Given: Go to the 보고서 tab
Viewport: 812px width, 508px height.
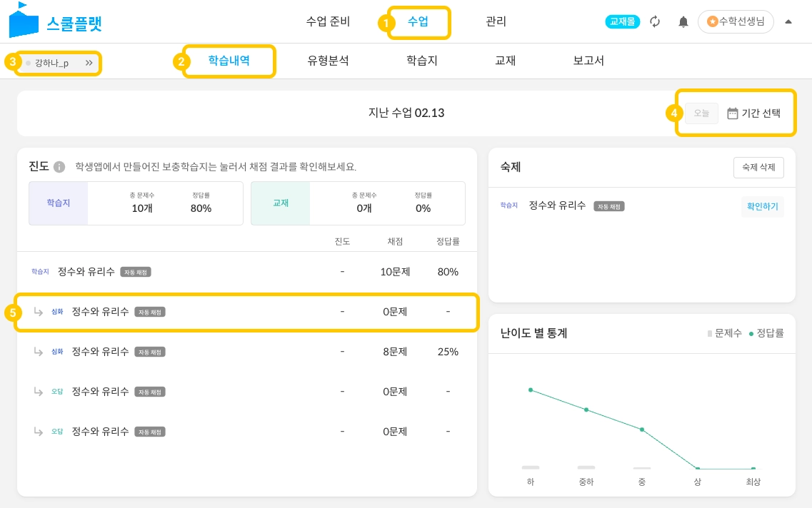Looking at the screenshot, I should click(x=588, y=61).
